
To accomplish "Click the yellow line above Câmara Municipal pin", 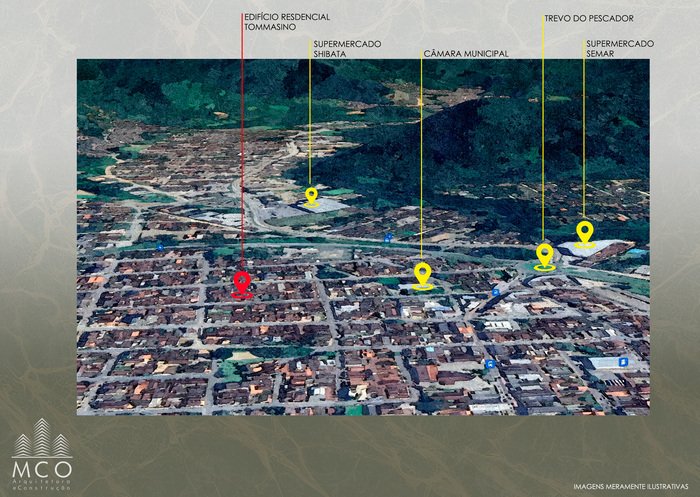I will coord(422,160).
